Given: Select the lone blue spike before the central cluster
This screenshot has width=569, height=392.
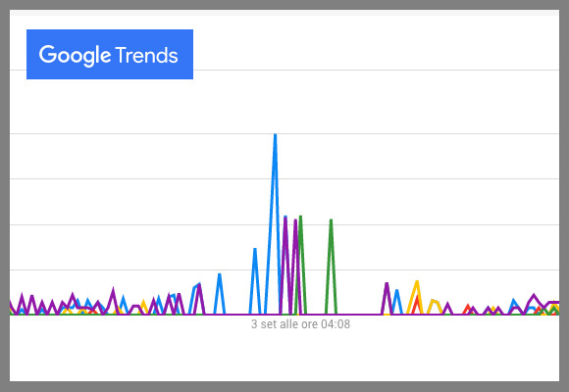Looking at the screenshot, I should tap(219, 274).
